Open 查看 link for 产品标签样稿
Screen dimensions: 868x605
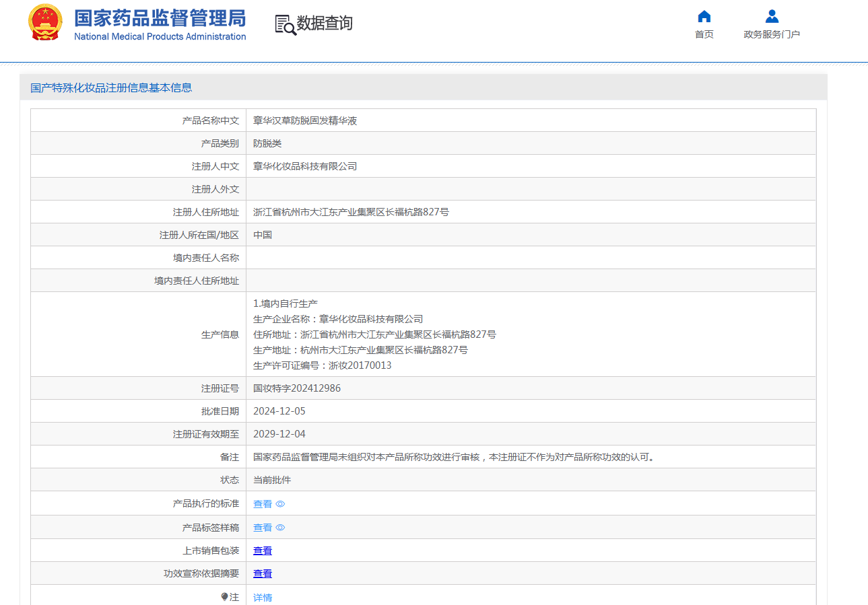tap(263, 528)
